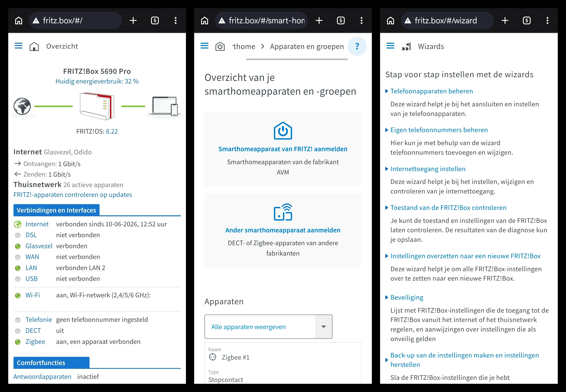
Task: Tap browser home icon in wizard window
Action: (390, 21)
